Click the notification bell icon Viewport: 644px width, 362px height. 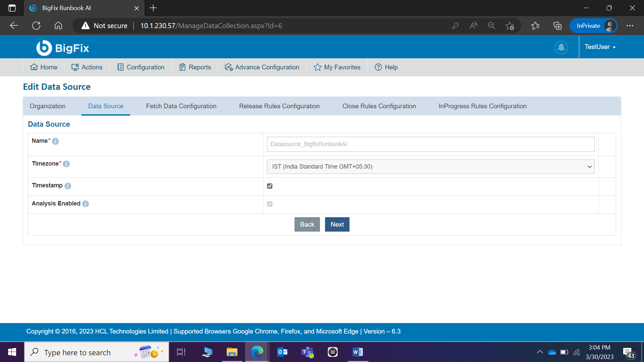[561, 47]
